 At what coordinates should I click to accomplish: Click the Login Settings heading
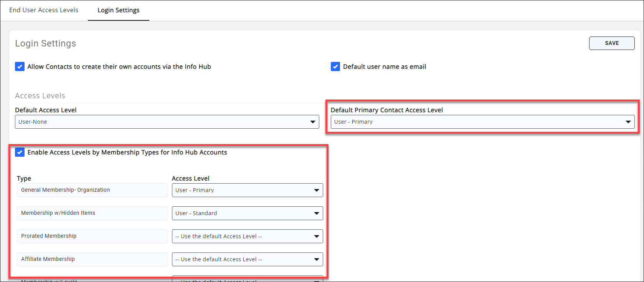point(46,43)
